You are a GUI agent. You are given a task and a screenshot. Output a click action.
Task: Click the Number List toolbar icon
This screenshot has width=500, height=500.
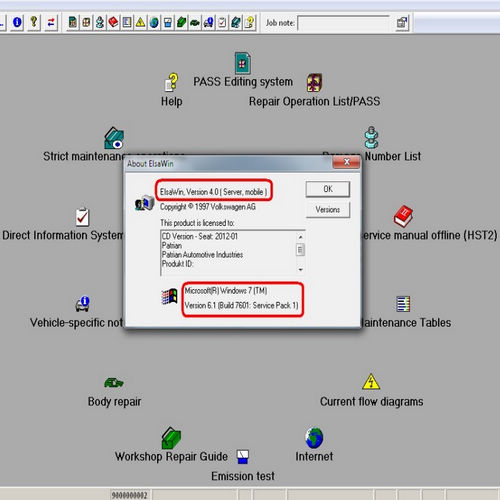coord(100,22)
